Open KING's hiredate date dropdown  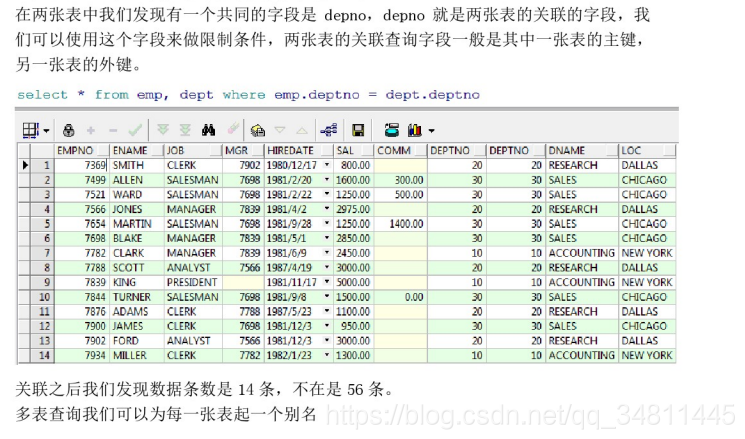327,282
